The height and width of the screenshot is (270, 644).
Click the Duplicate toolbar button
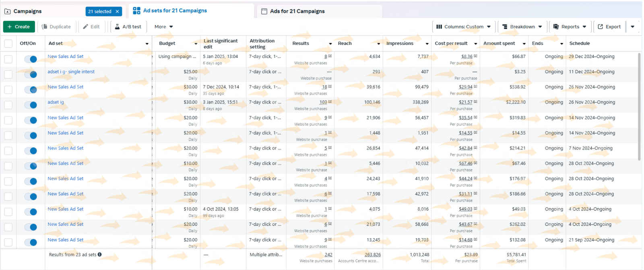click(56, 27)
